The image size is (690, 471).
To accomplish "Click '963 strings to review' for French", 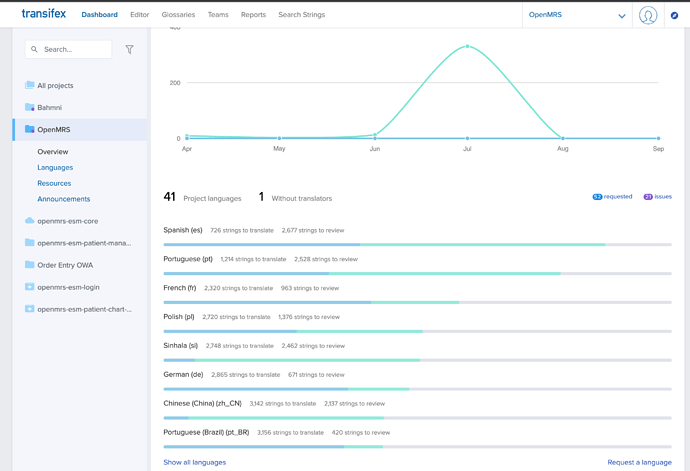I will coord(310,288).
